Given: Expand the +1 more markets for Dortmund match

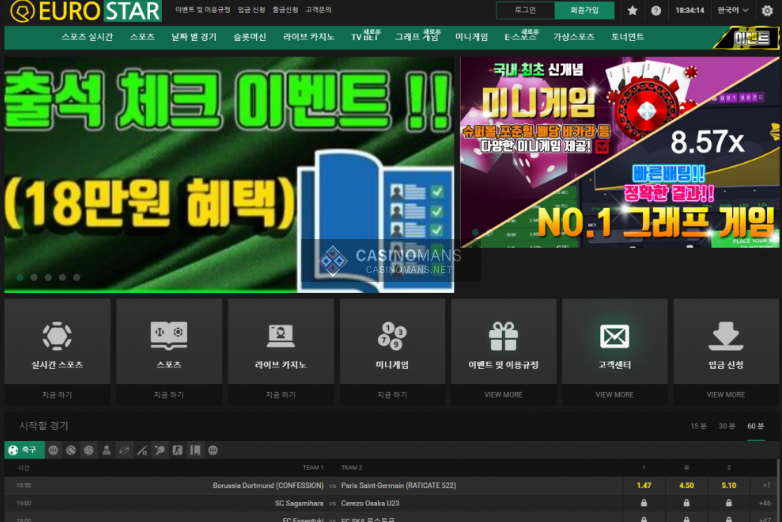Looking at the screenshot, I should click(x=765, y=486).
